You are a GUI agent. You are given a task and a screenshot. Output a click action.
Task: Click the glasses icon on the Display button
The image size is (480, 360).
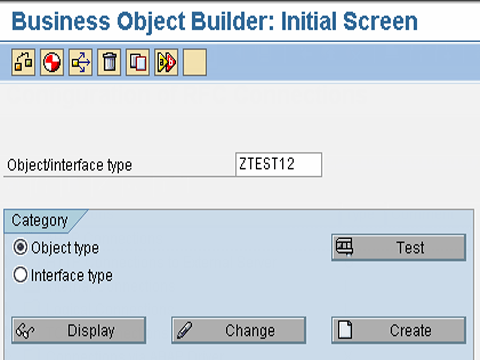[25, 331]
